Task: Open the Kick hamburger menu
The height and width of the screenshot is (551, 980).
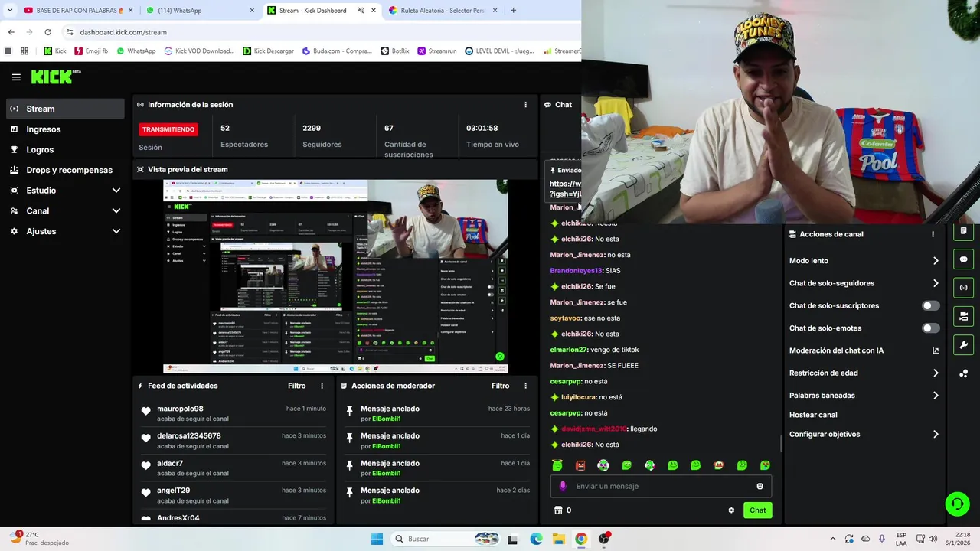Action: point(16,77)
